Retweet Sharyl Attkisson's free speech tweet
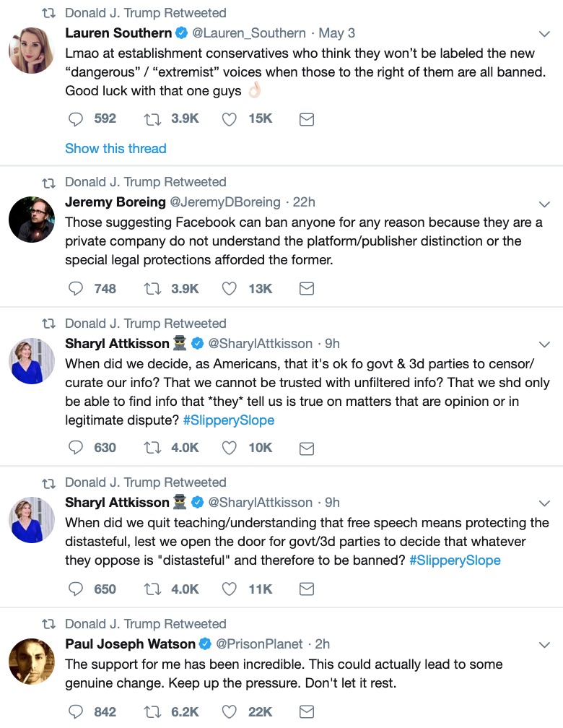563x728 pixels. 153,589
